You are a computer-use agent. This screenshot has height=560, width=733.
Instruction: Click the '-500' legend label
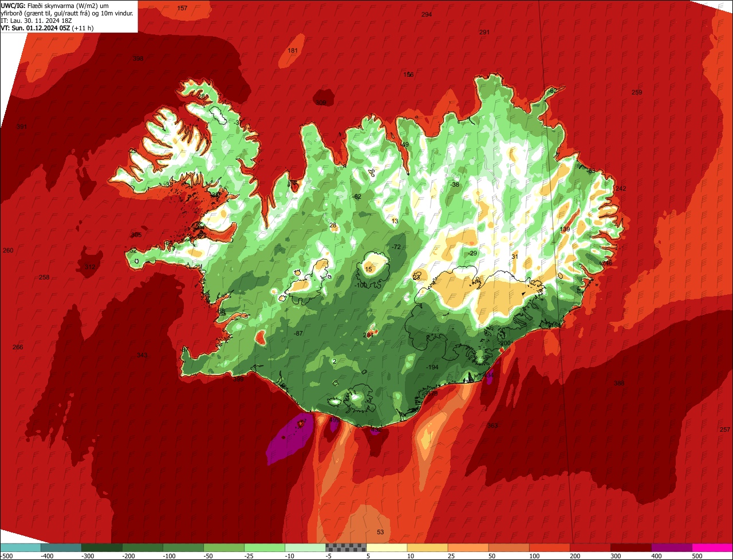[7, 555]
